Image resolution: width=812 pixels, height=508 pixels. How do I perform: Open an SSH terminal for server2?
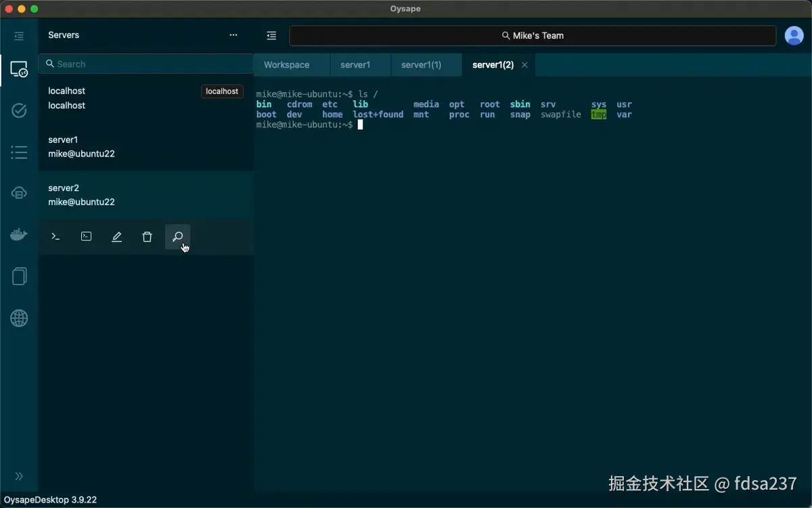(55, 236)
